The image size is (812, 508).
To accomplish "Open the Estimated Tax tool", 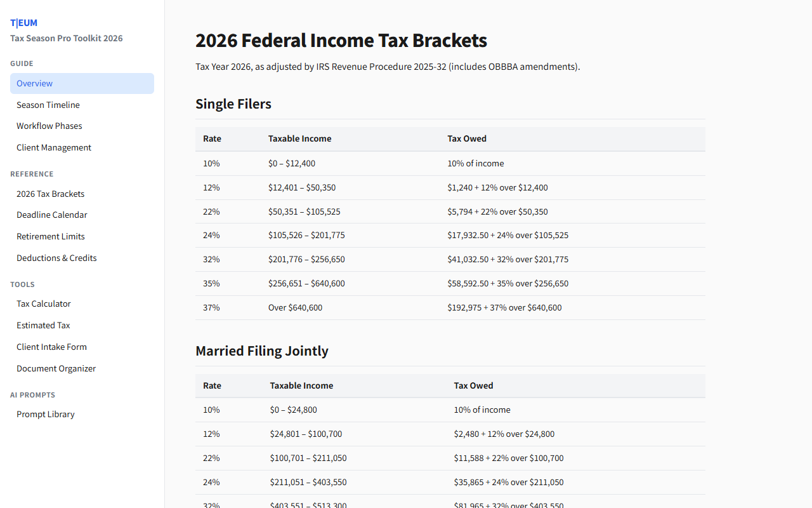I will pyautogui.click(x=43, y=325).
